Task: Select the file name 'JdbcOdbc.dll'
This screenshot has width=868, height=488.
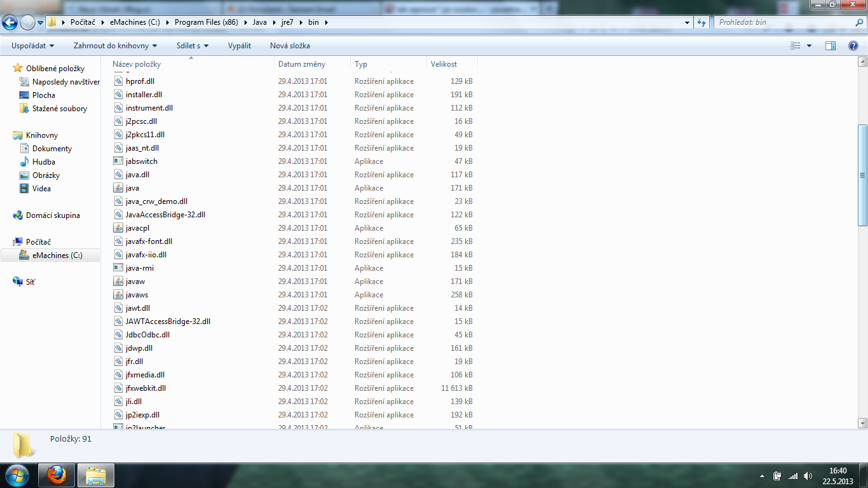Action: point(147,335)
